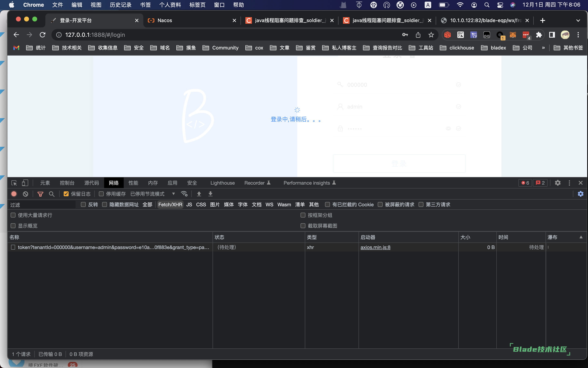588x368 pixels.
Task: Stop network recording with the red record button
Action: pyautogui.click(x=14, y=194)
